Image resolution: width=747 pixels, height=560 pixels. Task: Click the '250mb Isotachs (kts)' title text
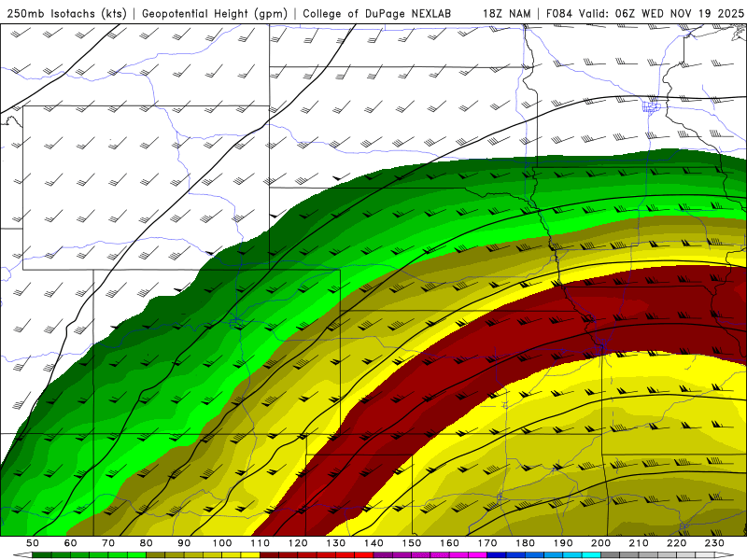tap(67, 13)
